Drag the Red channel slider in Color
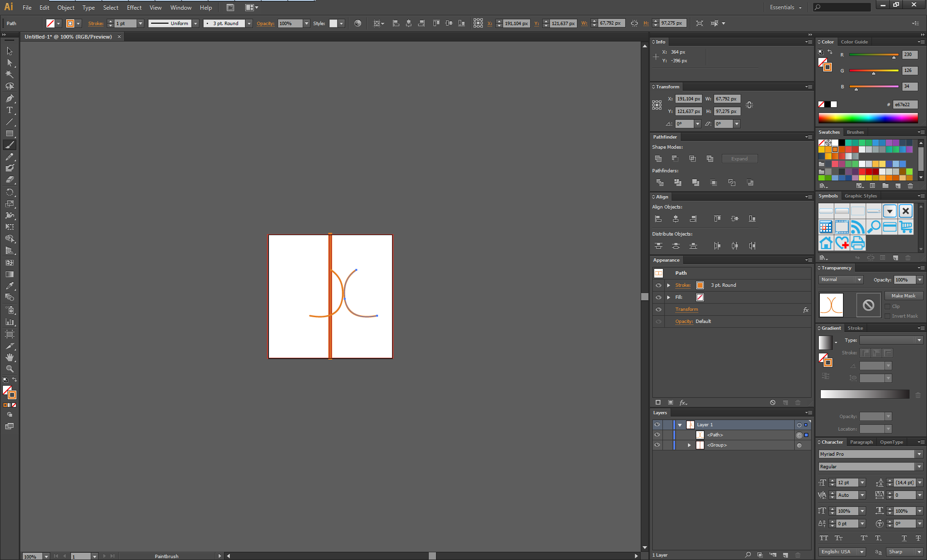The image size is (927, 560). 893,57
